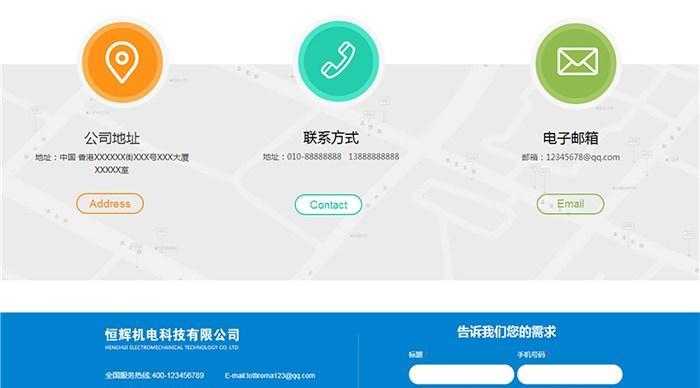Screen dimensions: 700x388
Task: Click the teal telephone handset icon
Action: 338,61
